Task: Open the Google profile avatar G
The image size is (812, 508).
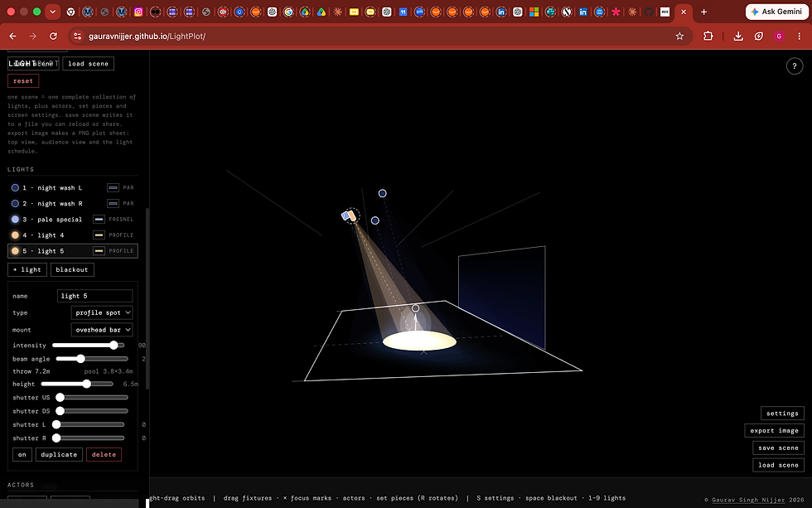Action: tap(779, 36)
